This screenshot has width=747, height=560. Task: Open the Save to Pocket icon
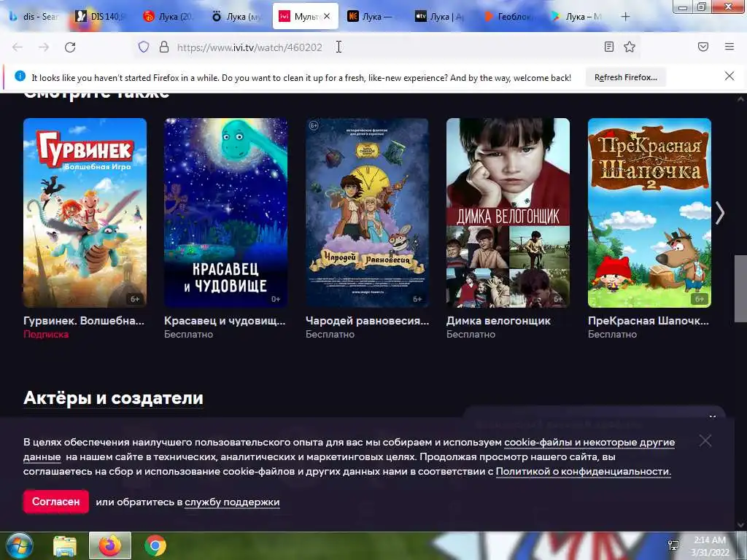coord(703,47)
